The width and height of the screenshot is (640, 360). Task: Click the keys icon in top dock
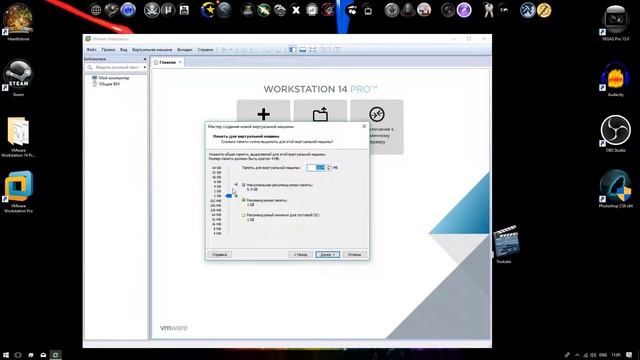pyautogui.click(x=489, y=10)
